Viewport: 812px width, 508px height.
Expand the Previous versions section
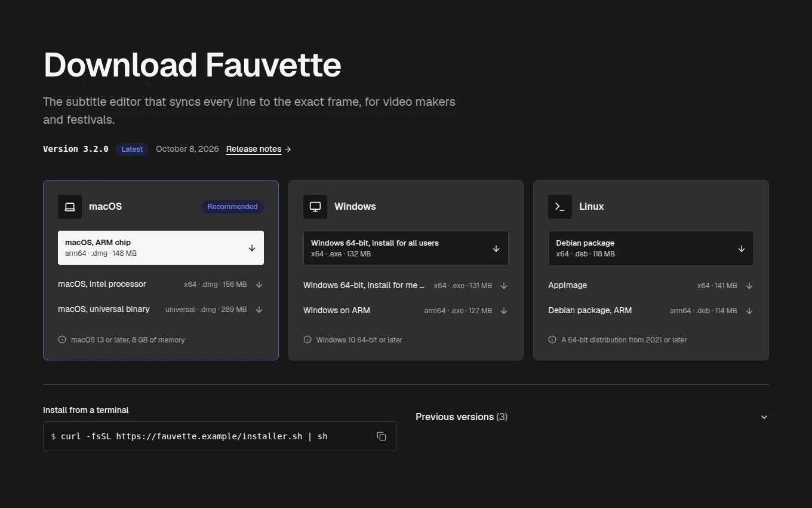(x=592, y=417)
